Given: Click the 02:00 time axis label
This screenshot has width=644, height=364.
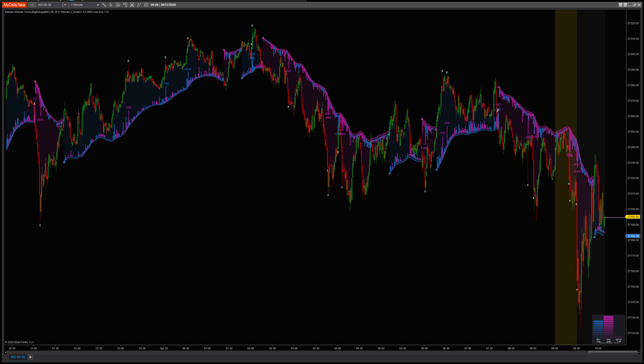Looking at the screenshot, I should tap(251, 348).
